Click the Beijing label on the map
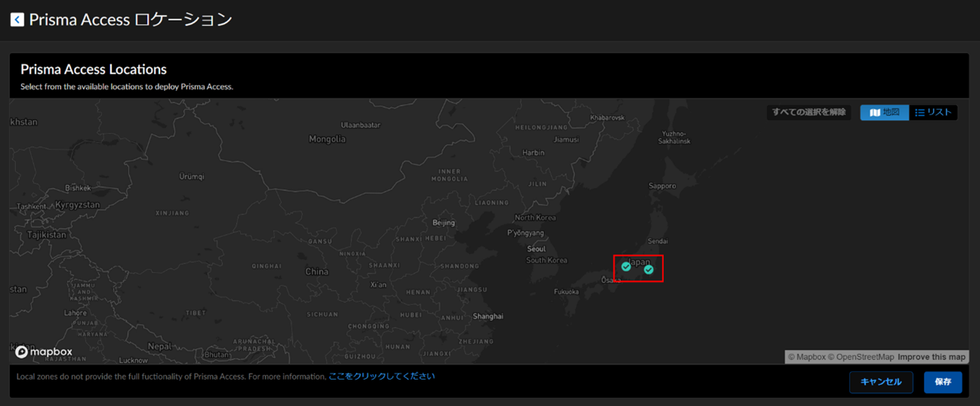Screen dimensions: 980x406 click(444, 223)
